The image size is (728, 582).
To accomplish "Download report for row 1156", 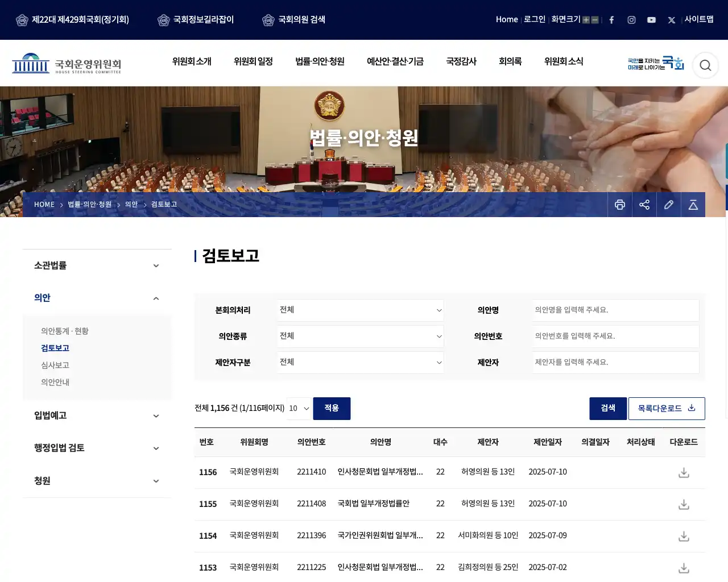I will point(684,472).
